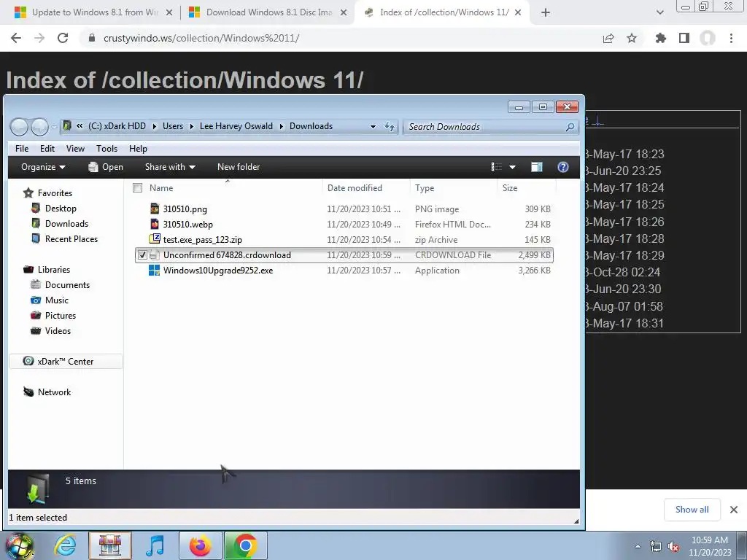Select xDark Center in navigation pane
The height and width of the screenshot is (560, 747).
pos(65,362)
